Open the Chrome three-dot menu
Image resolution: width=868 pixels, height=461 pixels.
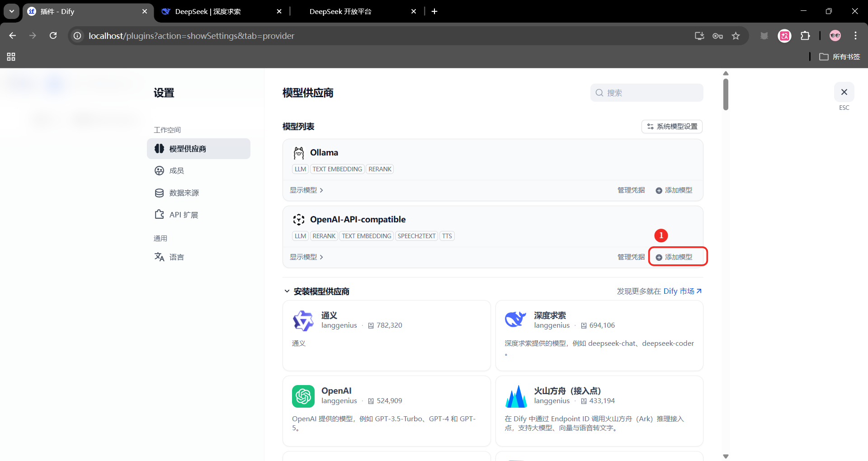point(855,36)
